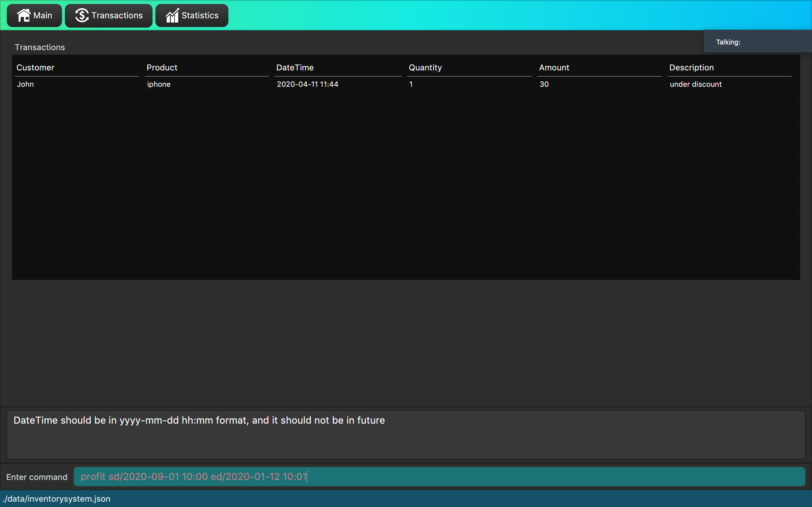
Task: Click the under discount description cell
Action: click(x=695, y=84)
